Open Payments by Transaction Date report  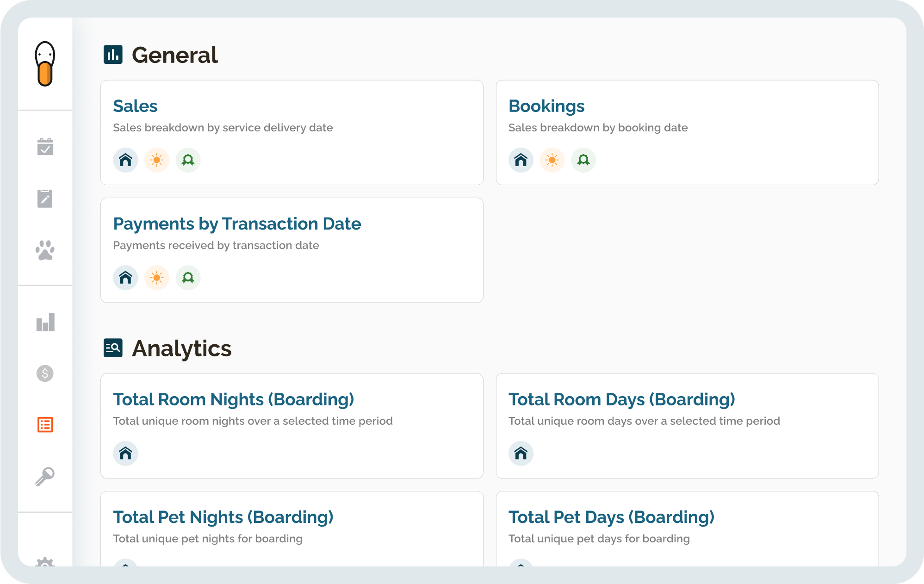click(237, 224)
